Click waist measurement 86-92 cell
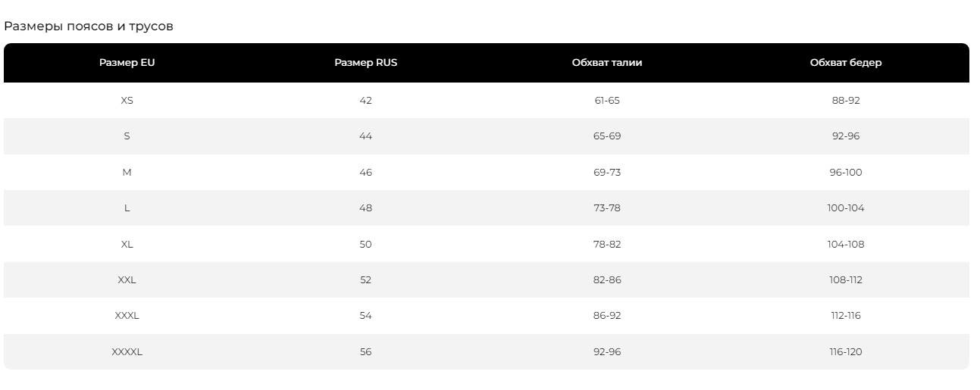This screenshot has width=980, height=390. click(x=606, y=315)
